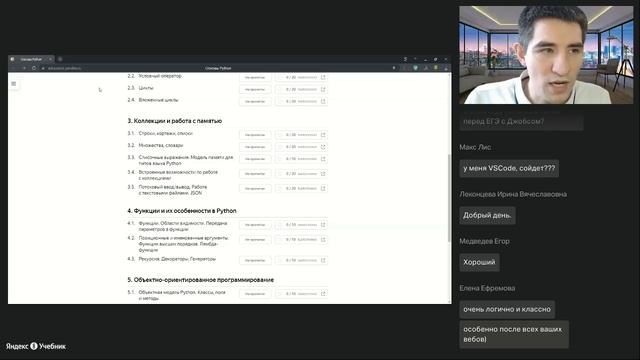Open tasks icon for lesson 2.2 Условный оператор
Screen dimensions: 640x360
tap(323, 77)
